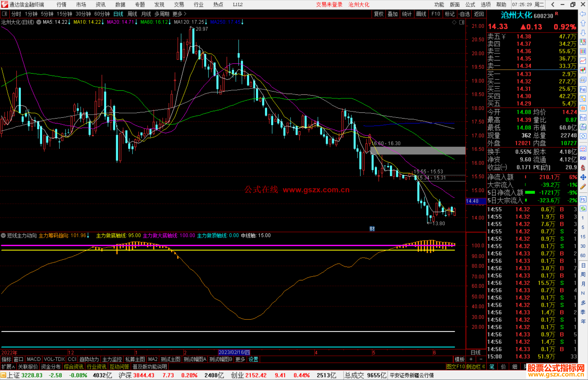Click the formula f(x) sidebar icon

583,127
